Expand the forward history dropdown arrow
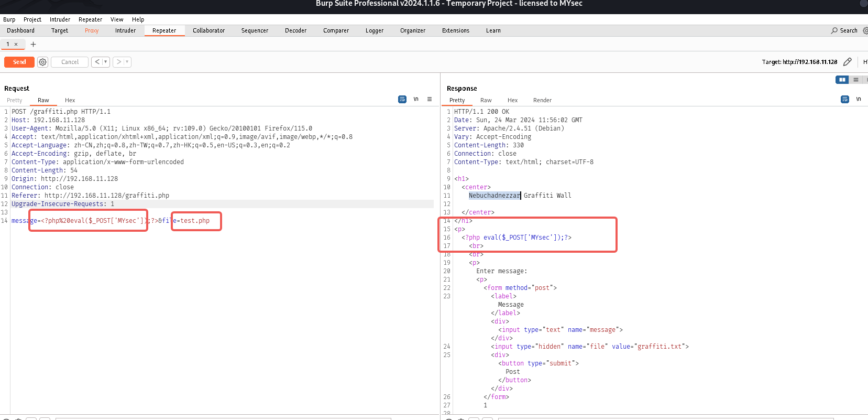Image resolution: width=868 pixels, height=420 pixels. point(127,62)
